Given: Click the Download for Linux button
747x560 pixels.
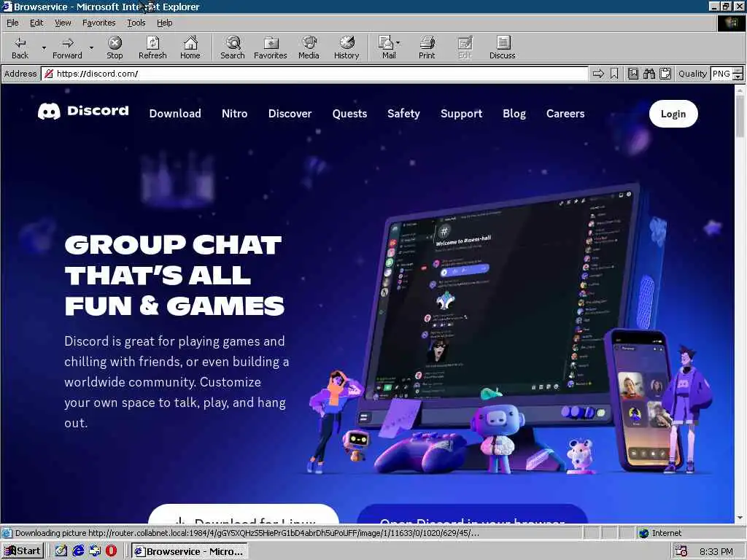Looking at the screenshot, I should [x=244, y=514].
